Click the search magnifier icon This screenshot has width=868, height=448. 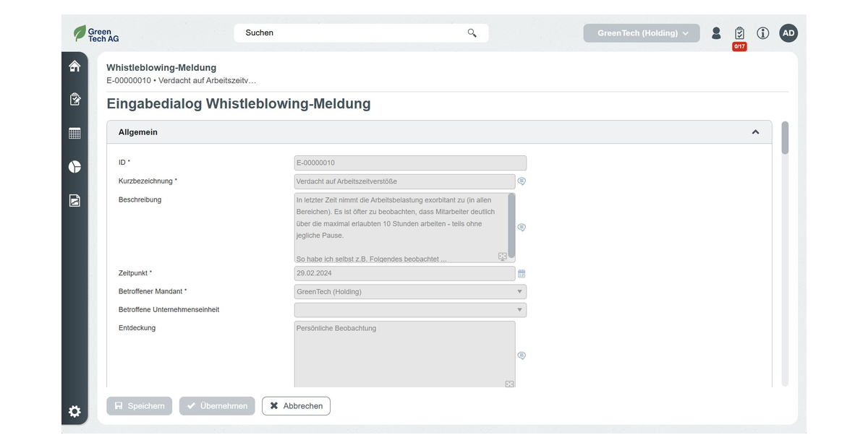click(472, 33)
